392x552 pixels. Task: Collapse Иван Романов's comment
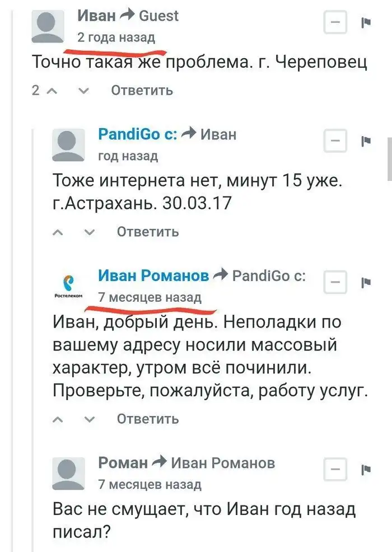click(335, 282)
